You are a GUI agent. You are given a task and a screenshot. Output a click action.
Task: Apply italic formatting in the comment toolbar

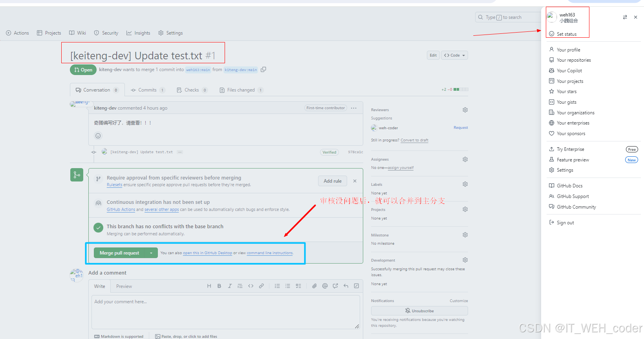[230, 286]
